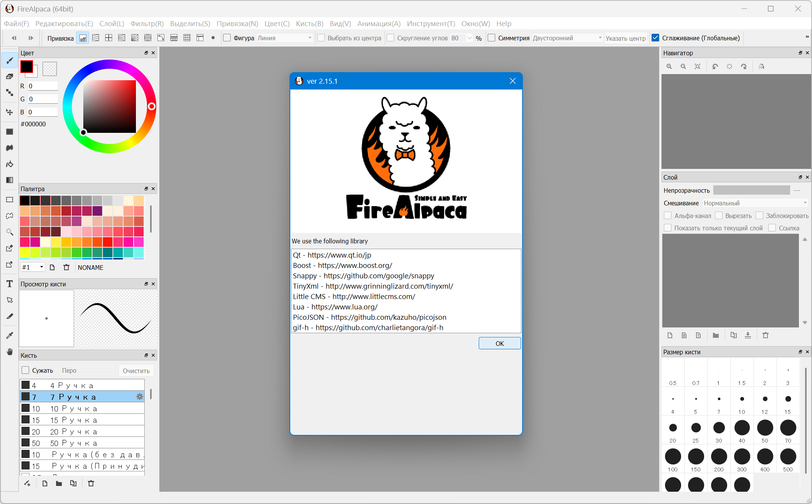Viewport: 812px width, 504px height.
Task: Select the Magic Wand tool
Action: tap(10, 232)
